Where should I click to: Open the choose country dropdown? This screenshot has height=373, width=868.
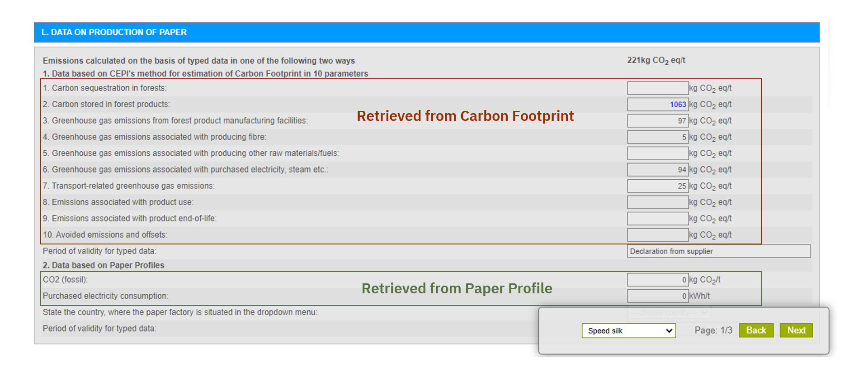tap(669, 312)
